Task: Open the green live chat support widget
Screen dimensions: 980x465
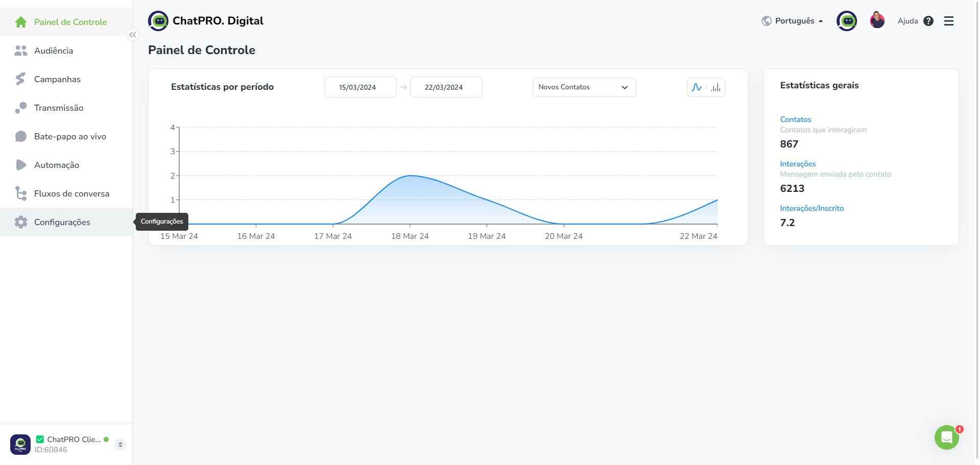Action: [947, 437]
